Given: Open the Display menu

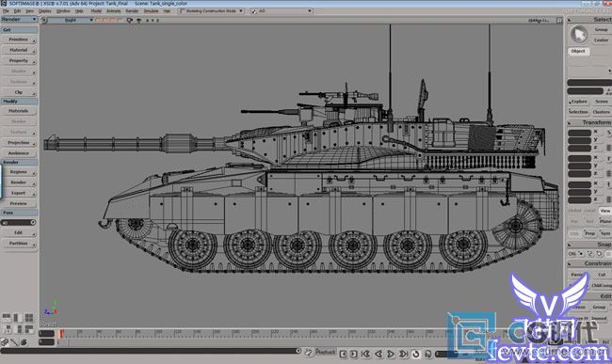Looking at the screenshot, I should click(45, 11).
